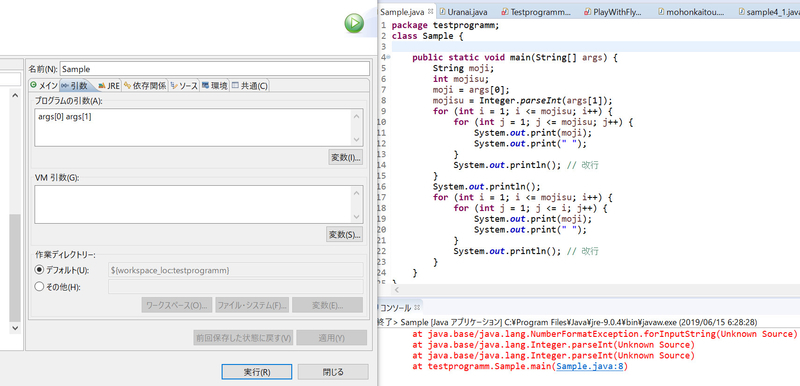Switch to the ソース tab

click(184, 86)
